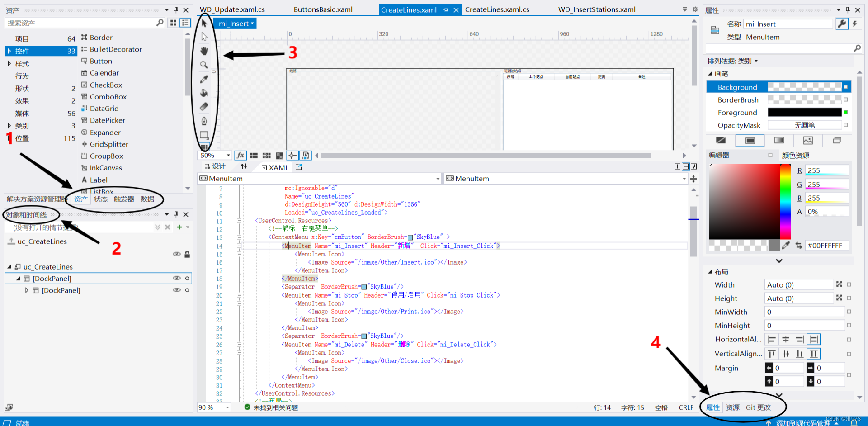The image size is (868, 426).
Task: Click the MinWidth input field
Action: [804, 312]
